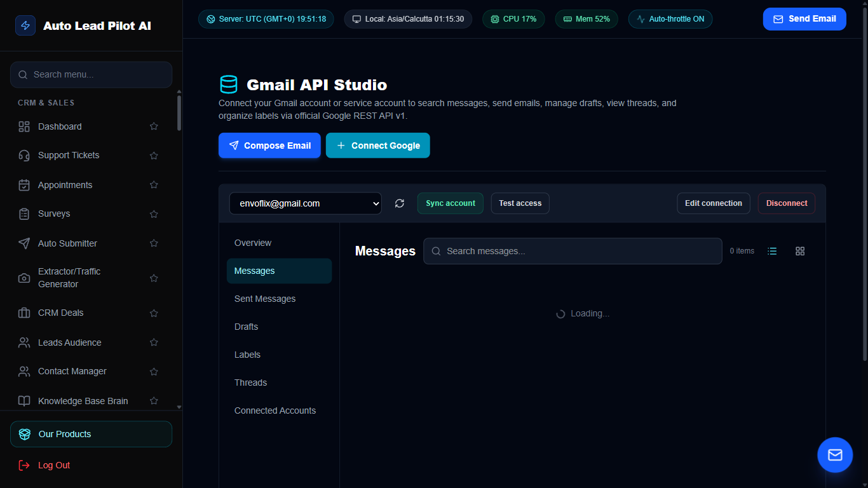Click the refresh icon beside the account selector
Image resolution: width=868 pixels, height=488 pixels.
pos(399,203)
